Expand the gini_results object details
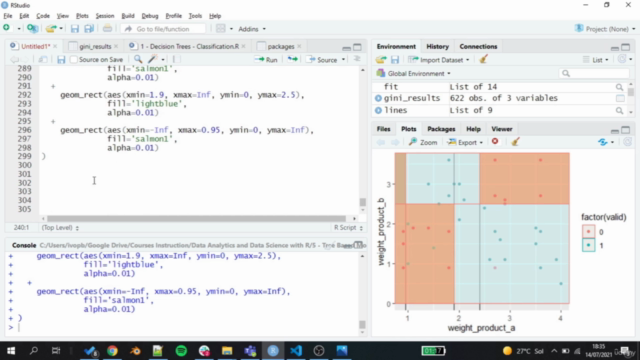 [x=378, y=98]
